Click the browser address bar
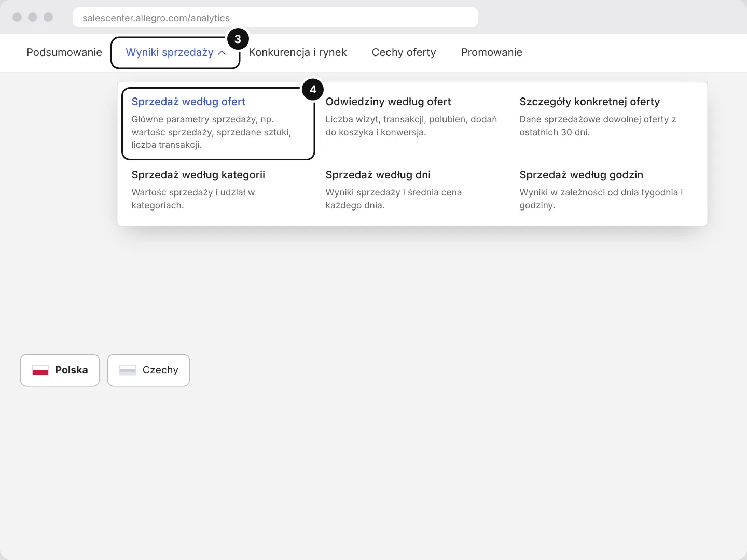 pos(275,18)
